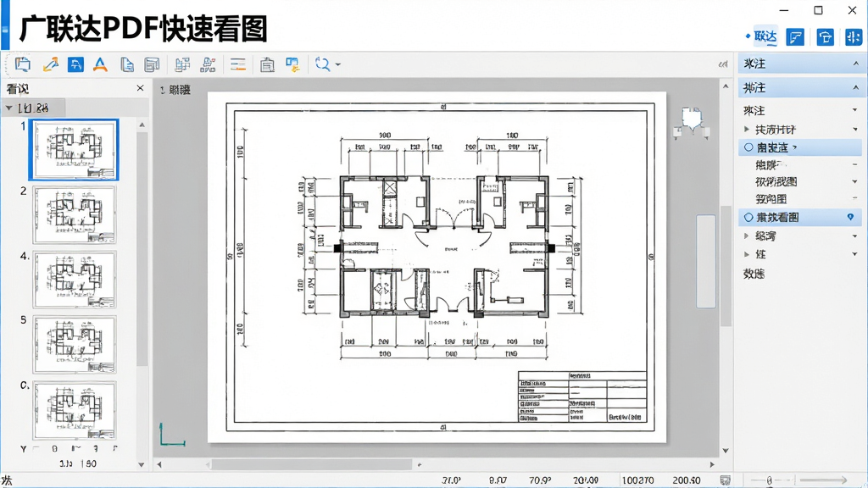Select page thumbnail numbered 5
This screenshot has width=868, height=488.
click(x=75, y=344)
